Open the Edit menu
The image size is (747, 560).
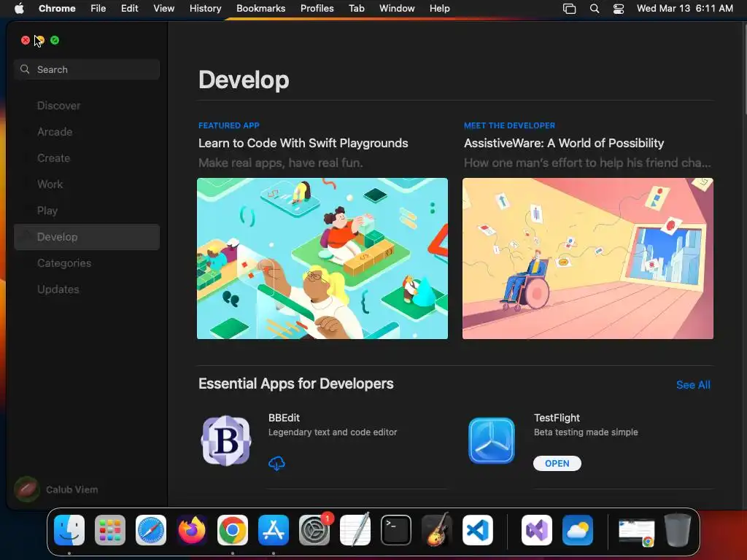130,8
